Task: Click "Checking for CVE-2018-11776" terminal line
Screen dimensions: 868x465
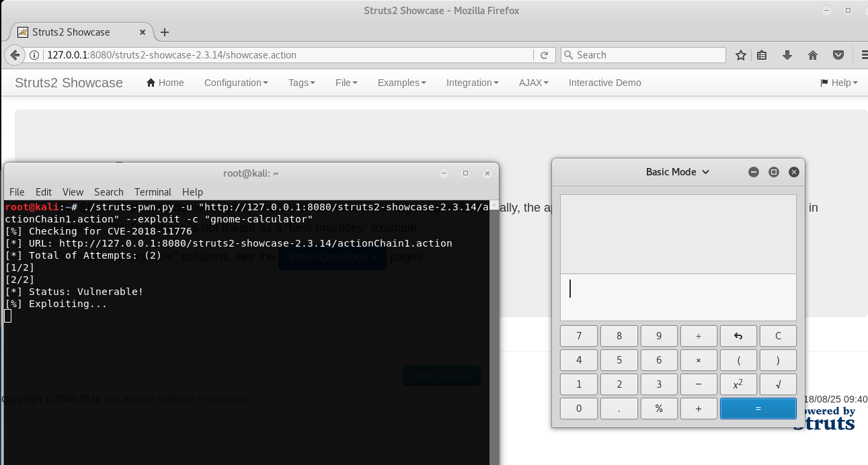Action: pyautogui.click(x=110, y=231)
